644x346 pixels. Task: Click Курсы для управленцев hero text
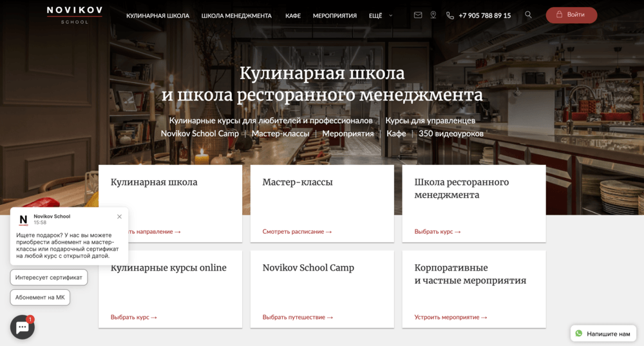pyautogui.click(x=430, y=120)
